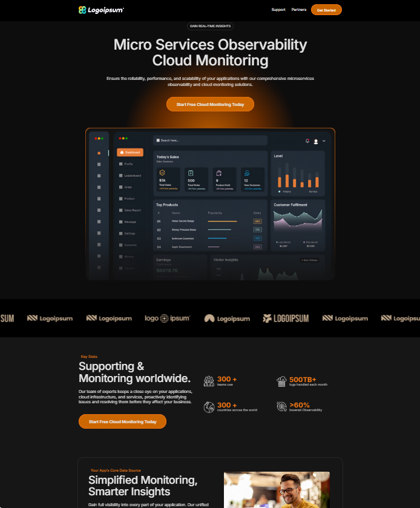
Task: Click the Top Products heading
Action: tap(167, 205)
